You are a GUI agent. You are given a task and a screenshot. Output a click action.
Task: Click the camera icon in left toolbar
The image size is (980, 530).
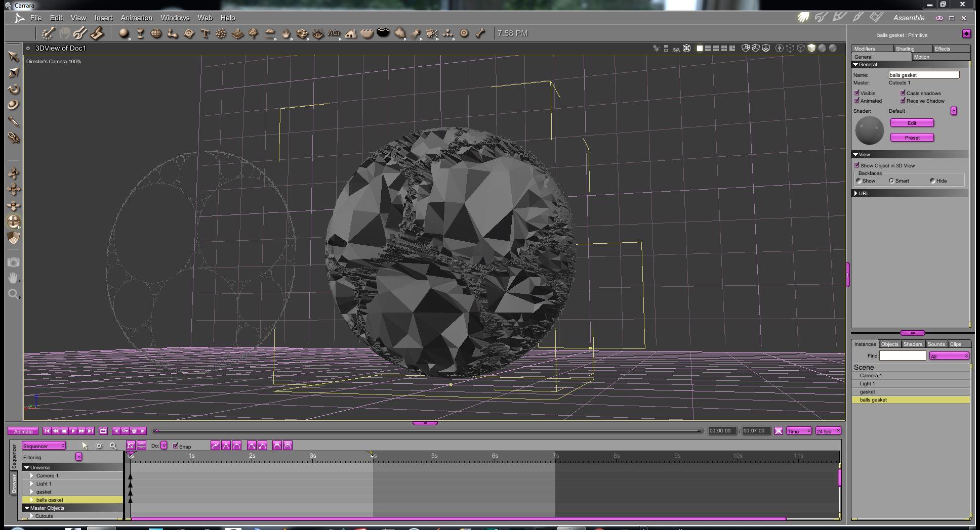(x=13, y=262)
